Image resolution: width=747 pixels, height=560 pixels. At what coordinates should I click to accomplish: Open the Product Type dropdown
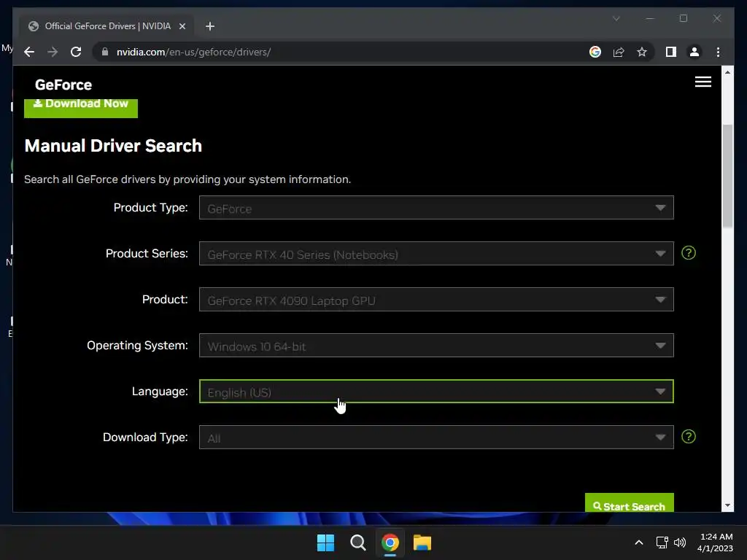pos(436,208)
